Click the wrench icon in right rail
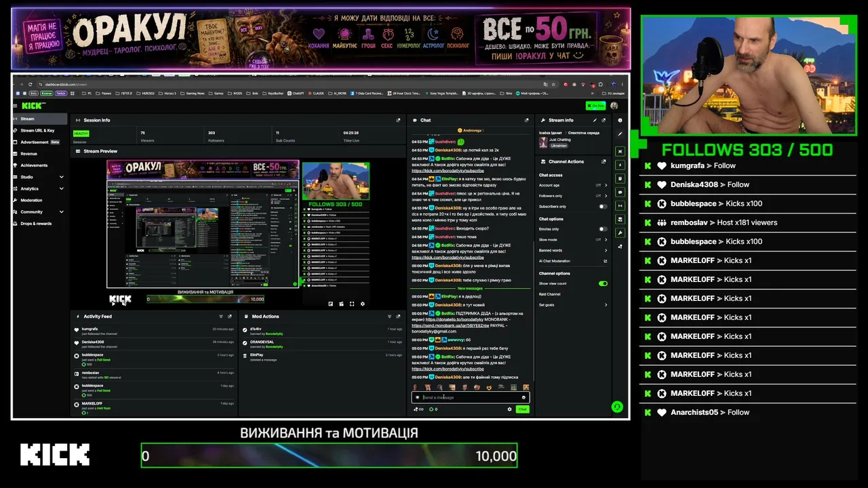868x488 pixels. [620, 233]
